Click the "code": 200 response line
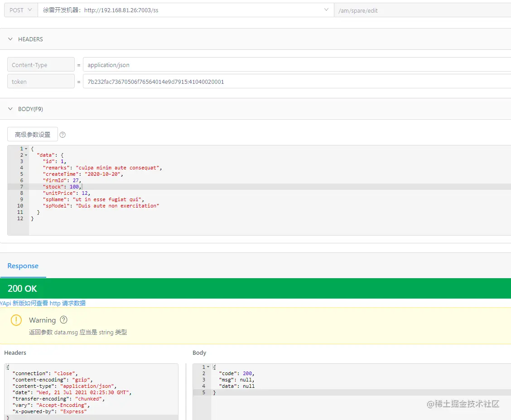 point(236,373)
